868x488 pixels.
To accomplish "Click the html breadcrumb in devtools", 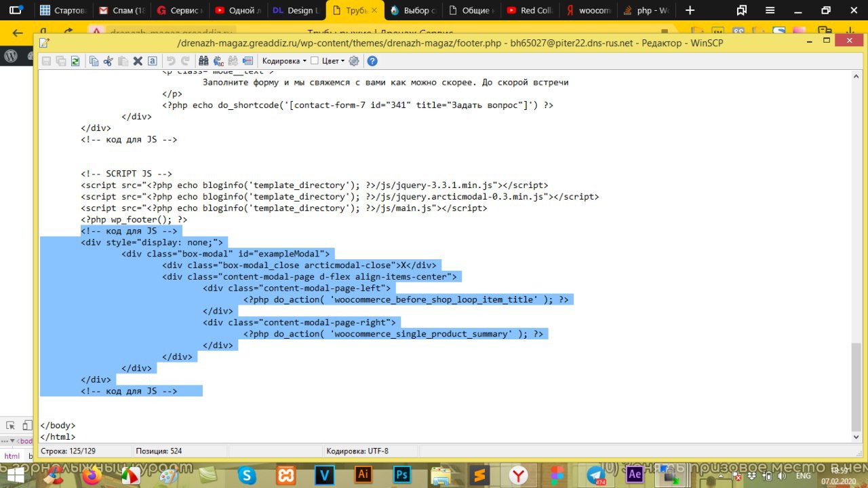I will pyautogui.click(x=12, y=456).
